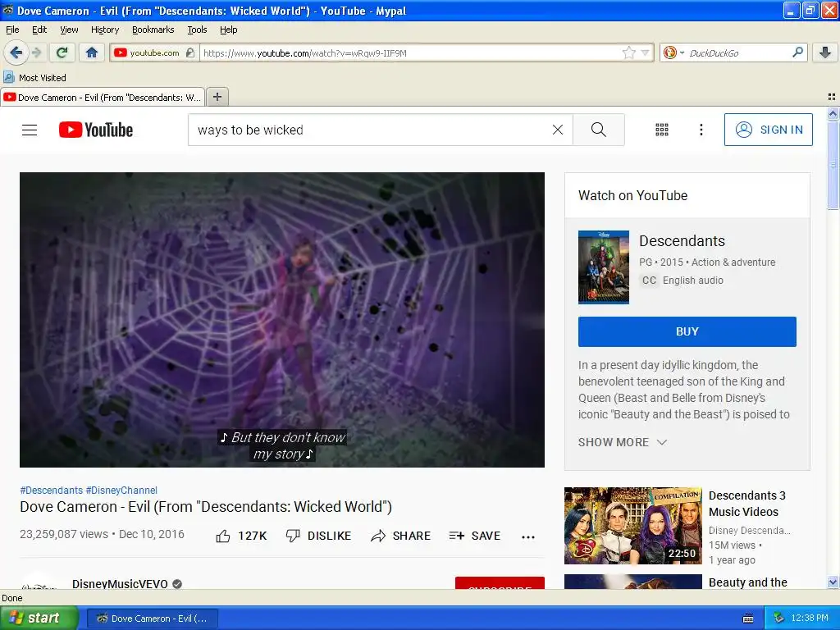Click the blue BUY button
840x630 pixels.
pyautogui.click(x=687, y=331)
